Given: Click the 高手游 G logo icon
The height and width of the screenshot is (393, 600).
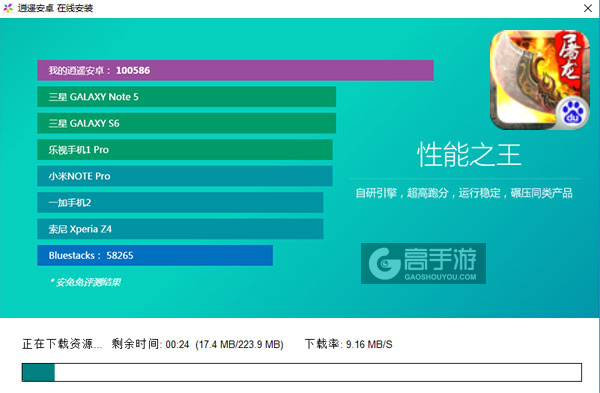Looking at the screenshot, I should (384, 263).
